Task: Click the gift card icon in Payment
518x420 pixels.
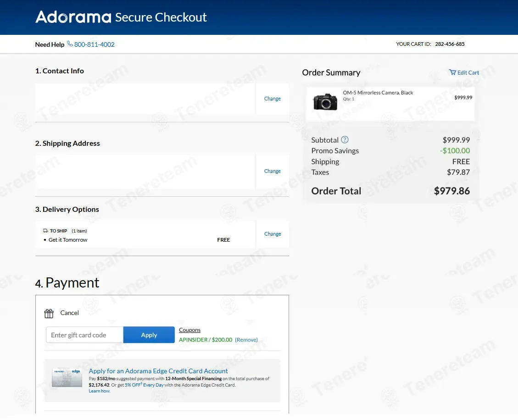Action: click(x=49, y=313)
